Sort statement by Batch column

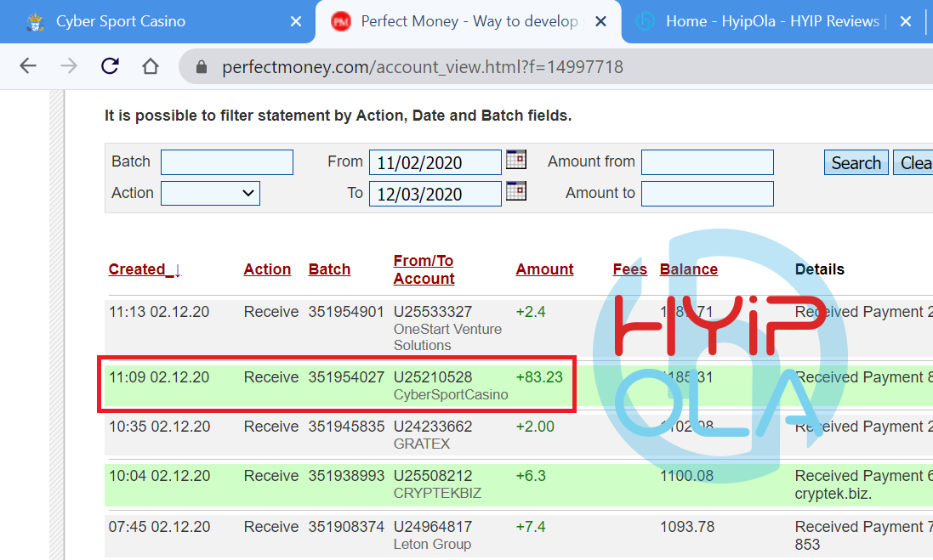[329, 269]
